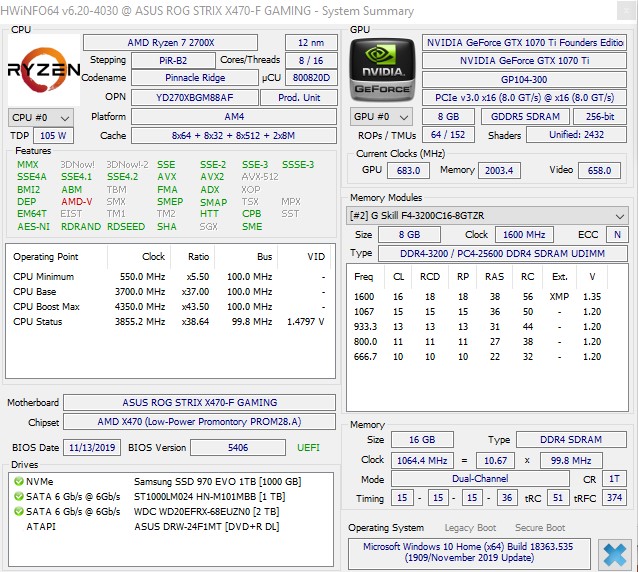The image size is (638, 572).
Task: Click the NVIDIA GeForce logo
Action: 382,70
